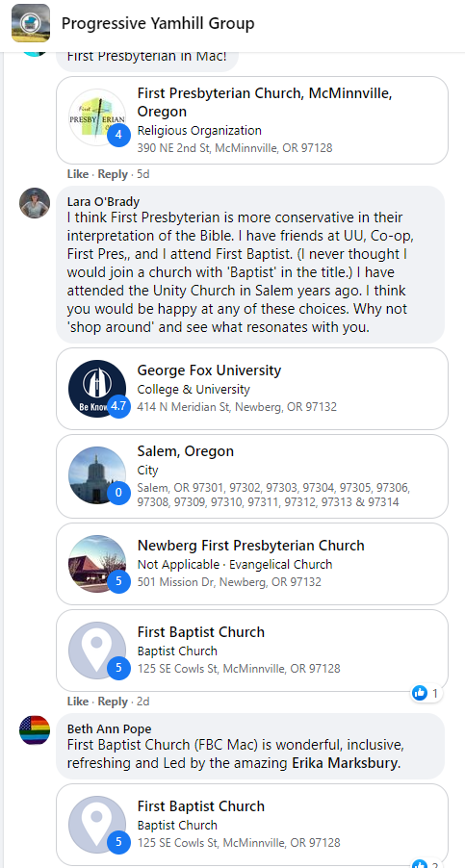Open the Beth Ann Pope name link
Viewport: 465px width, 868px height.
pos(109,728)
